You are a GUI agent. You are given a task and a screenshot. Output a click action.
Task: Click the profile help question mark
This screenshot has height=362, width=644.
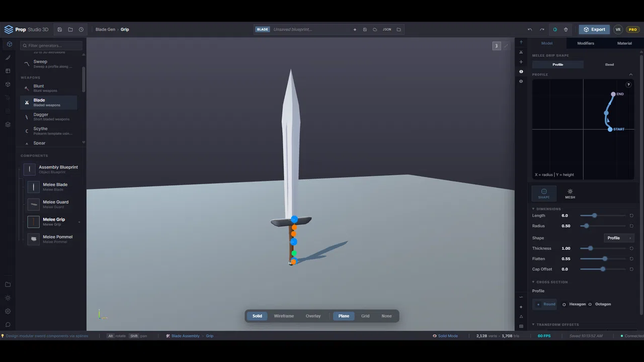(628, 84)
